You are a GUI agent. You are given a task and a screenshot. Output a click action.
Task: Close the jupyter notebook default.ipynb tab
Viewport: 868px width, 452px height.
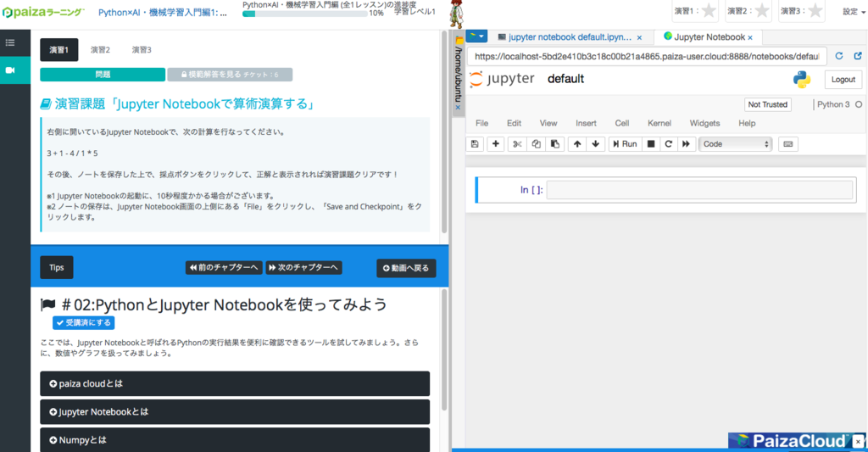tap(639, 37)
